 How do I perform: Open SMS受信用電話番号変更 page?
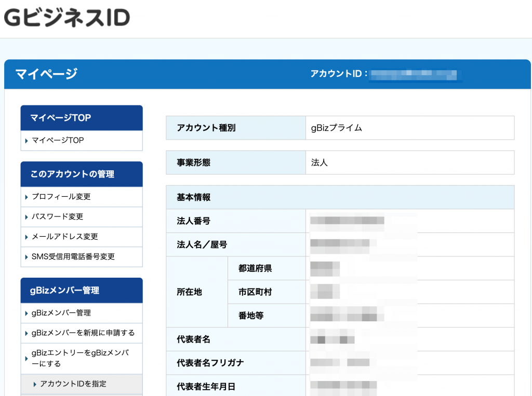[73, 257]
